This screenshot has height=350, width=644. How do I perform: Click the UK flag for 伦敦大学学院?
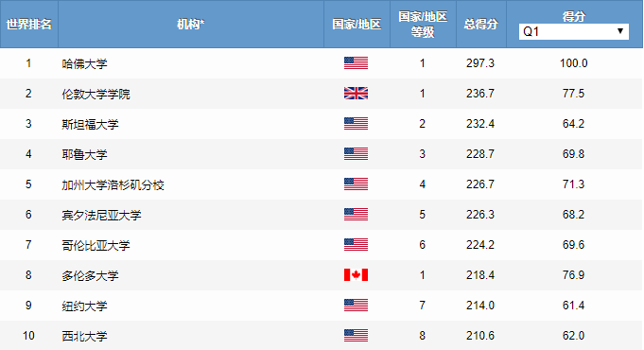coord(356,94)
